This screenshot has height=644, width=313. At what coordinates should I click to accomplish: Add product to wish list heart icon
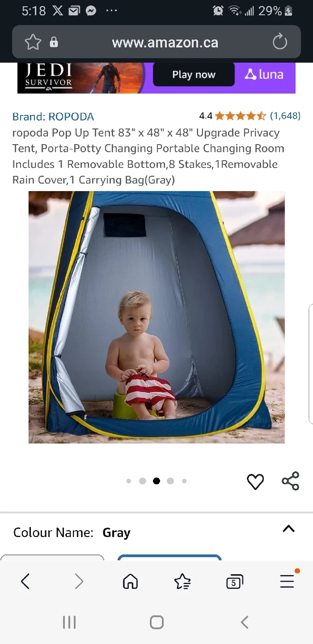point(255,482)
